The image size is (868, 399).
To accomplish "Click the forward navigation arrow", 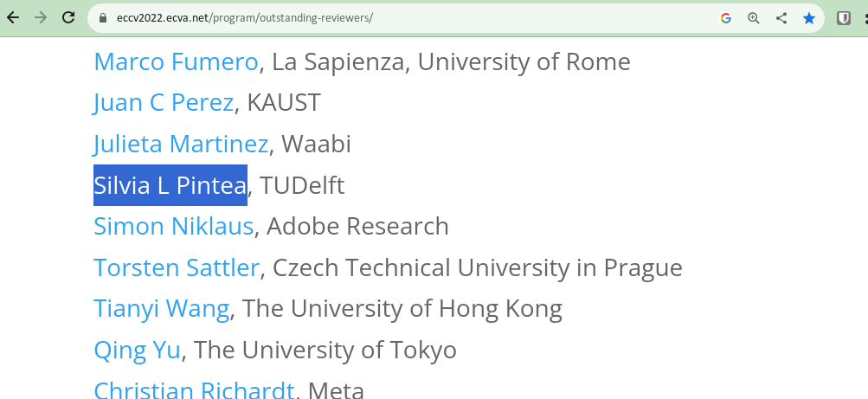I will pyautogui.click(x=41, y=17).
